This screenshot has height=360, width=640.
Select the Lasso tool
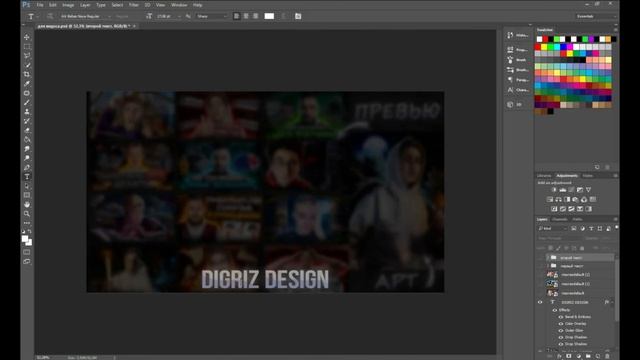pyautogui.click(x=27, y=56)
